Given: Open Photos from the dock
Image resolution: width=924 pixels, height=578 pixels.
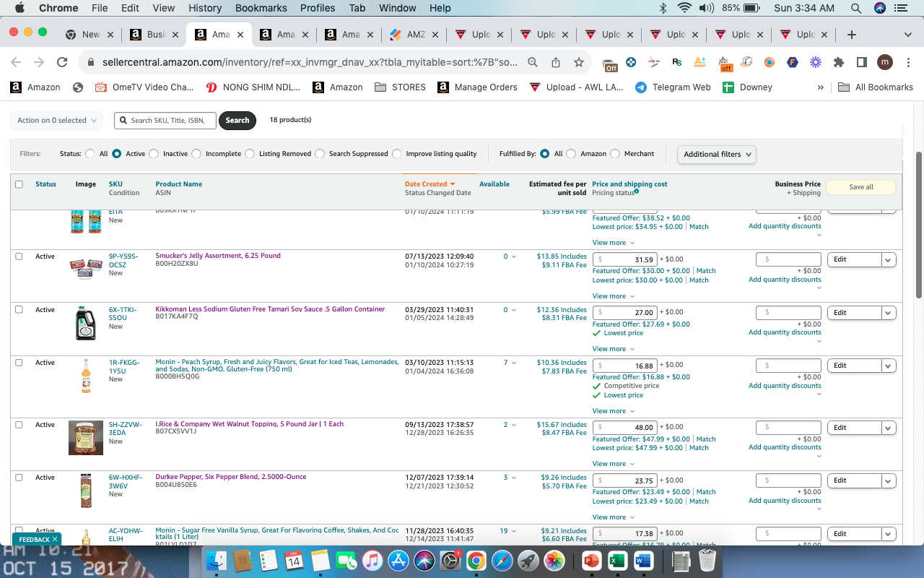Looking at the screenshot, I should coord(554,560).
